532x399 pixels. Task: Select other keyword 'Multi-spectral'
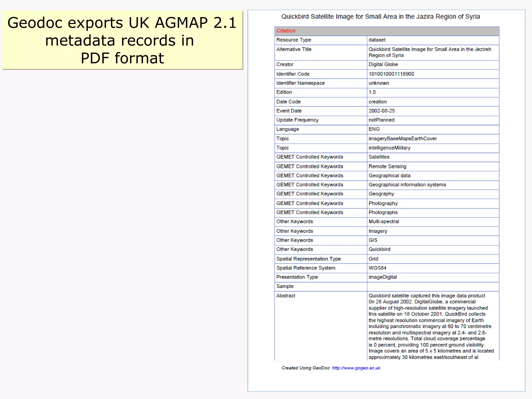[384, 222]
